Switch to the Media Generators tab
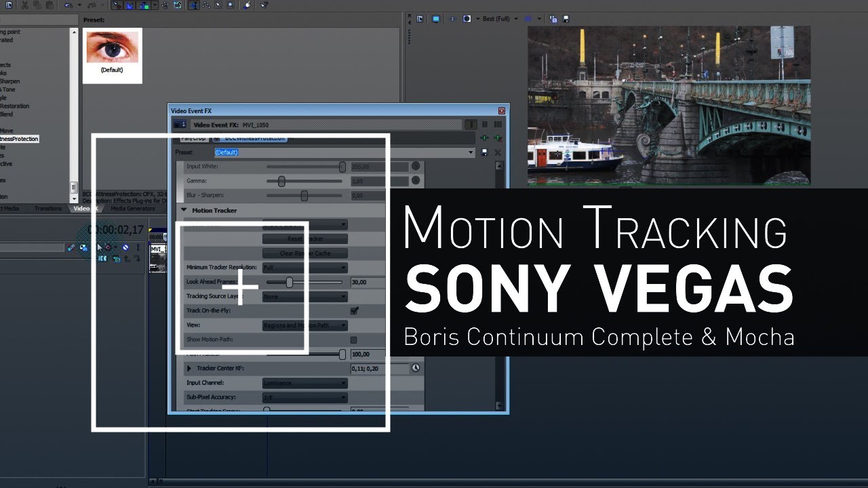 (x=133, y=209)
